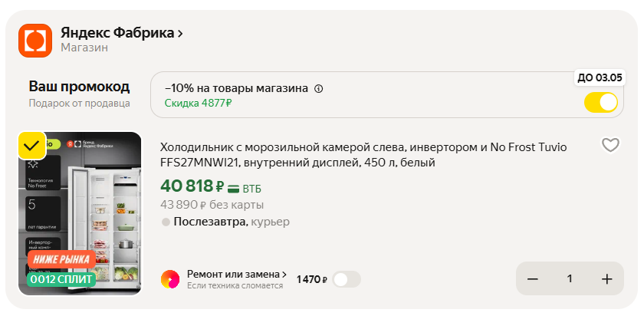Click the orange Яндекс Фабрика store logo
The image size is (644, 316).
coord(34,40)
